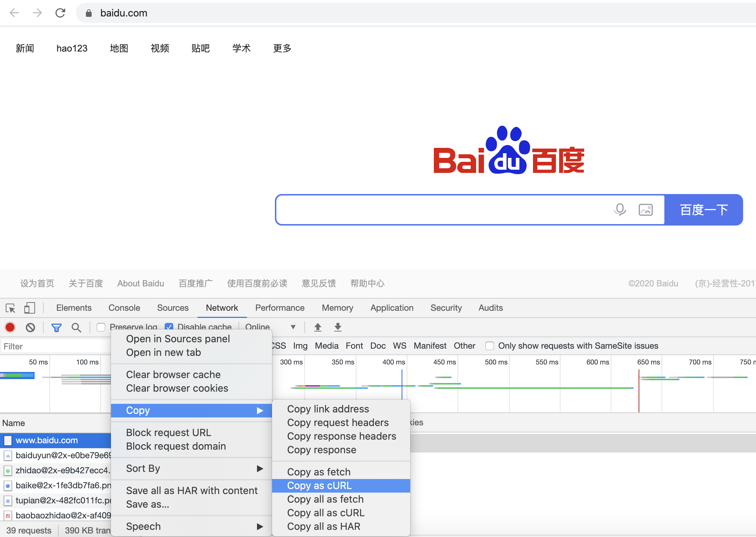Click the baike@2x image file icon
The width and height of the screenshot is (756, 537).
pyautogui.click(x=8, y=486)
